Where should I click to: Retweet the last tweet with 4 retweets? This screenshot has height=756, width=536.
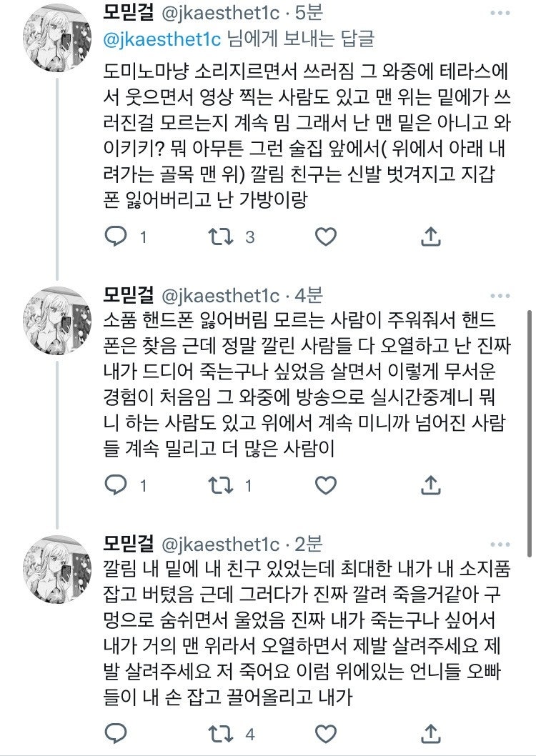(217, 734)
